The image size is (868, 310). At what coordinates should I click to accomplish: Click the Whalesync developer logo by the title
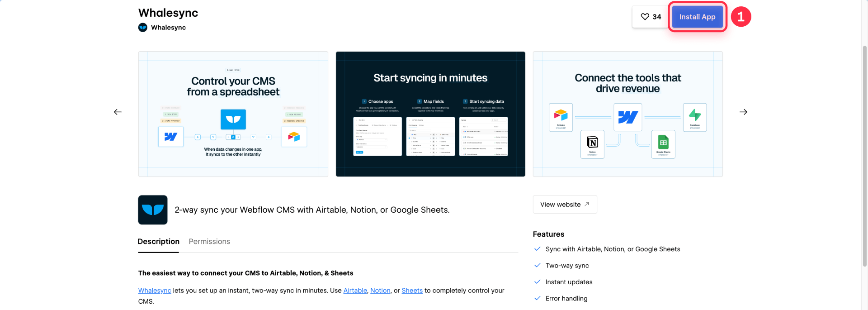pyautogui.click(x=143, y=28)
